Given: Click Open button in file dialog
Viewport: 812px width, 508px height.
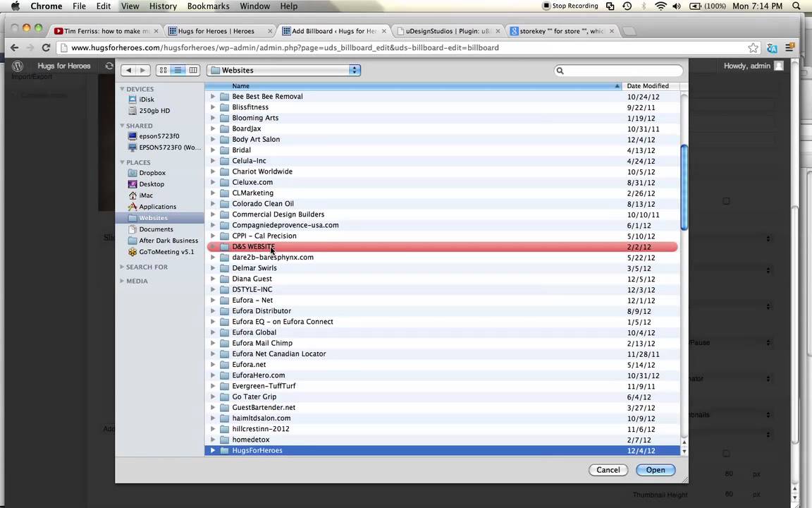Looking at the screenshot, I should point(655,470).
